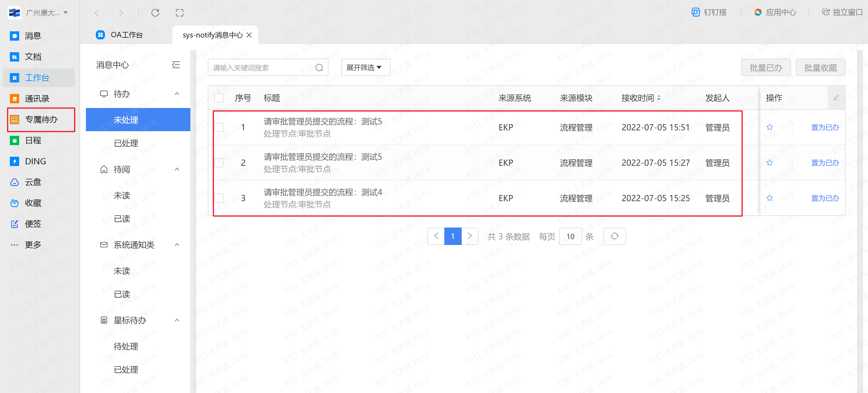Select 已处理 under 待办 menu
The height and width of the screenshot is (393, 868).
pos(126,143)
